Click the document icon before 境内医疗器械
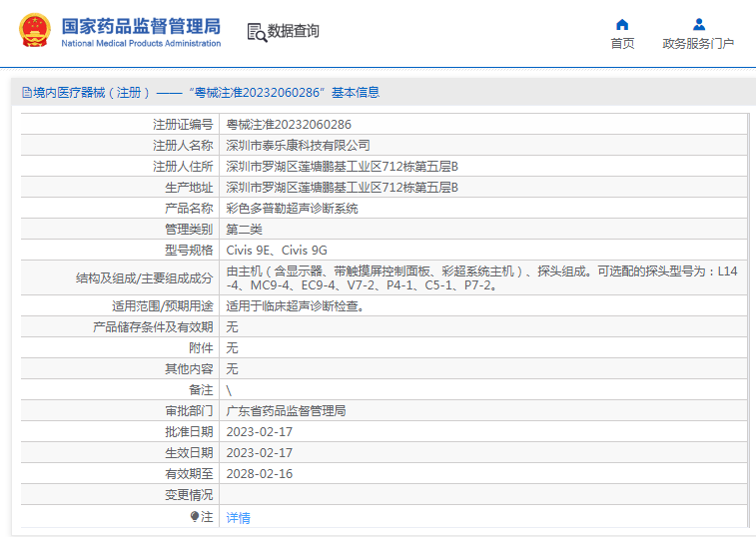 27,92
